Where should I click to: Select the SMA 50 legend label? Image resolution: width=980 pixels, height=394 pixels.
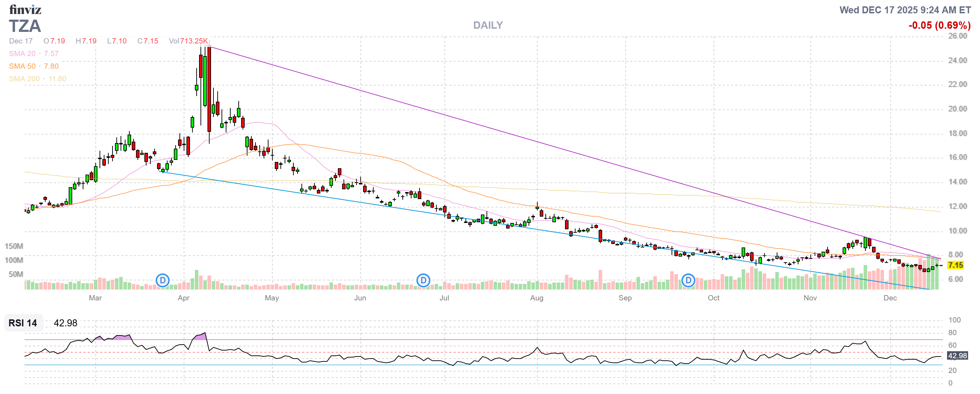coord(22,66)
